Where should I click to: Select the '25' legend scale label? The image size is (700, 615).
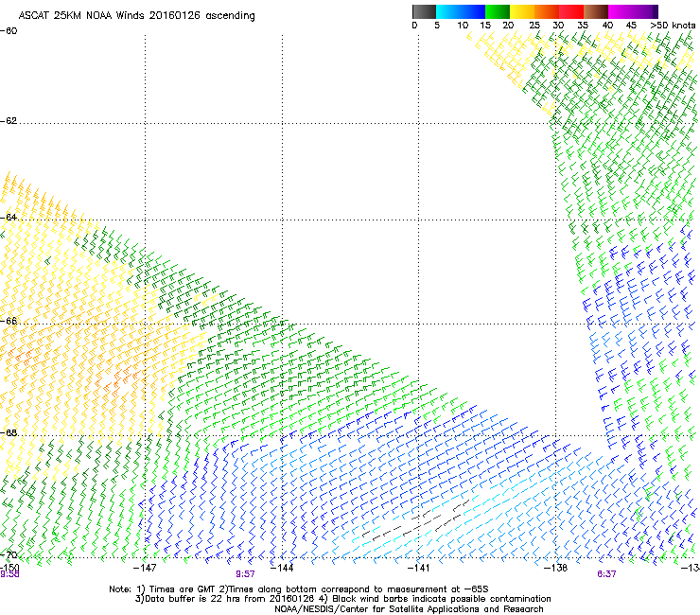534,26
